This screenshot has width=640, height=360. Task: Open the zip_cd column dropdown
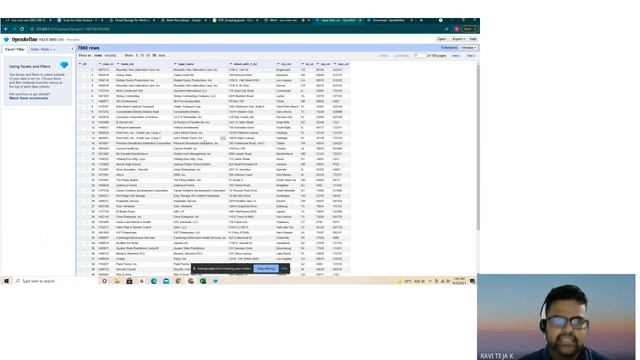coord(318,64)
